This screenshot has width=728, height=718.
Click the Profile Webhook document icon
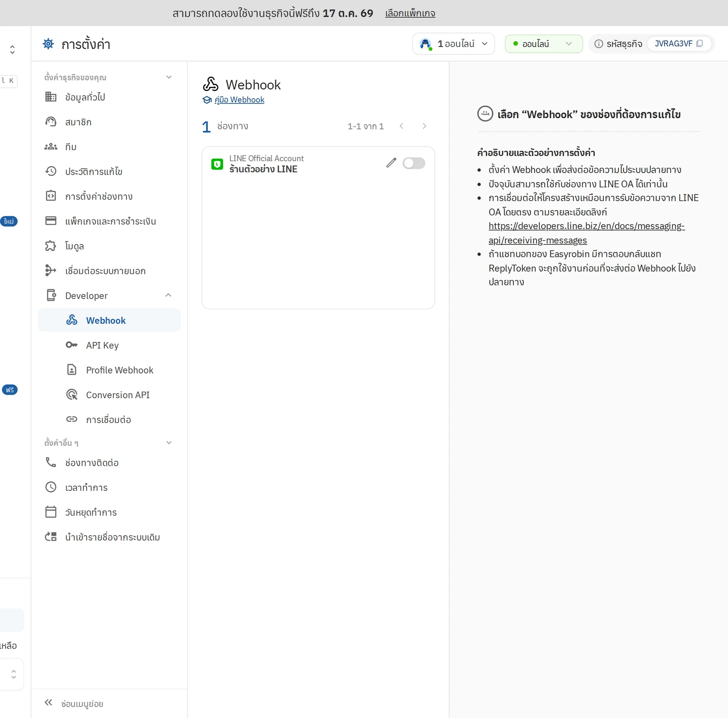72,370
